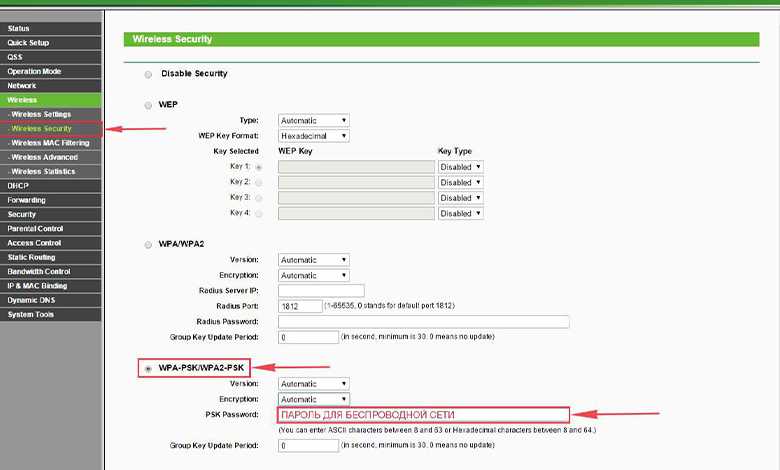Image resolution: width=780 pixels, height=470 pixels.
Task: Expand the WEP Key Format dropdown
Action: pyautogui.click(x=313, y=136)
